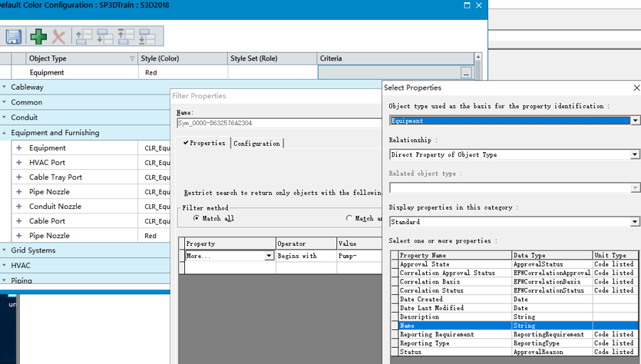Image resolution: width=641 pixels, height=364 pixels.
Task: Switch to the Configuration tab
Action: [x=257, y=144]
